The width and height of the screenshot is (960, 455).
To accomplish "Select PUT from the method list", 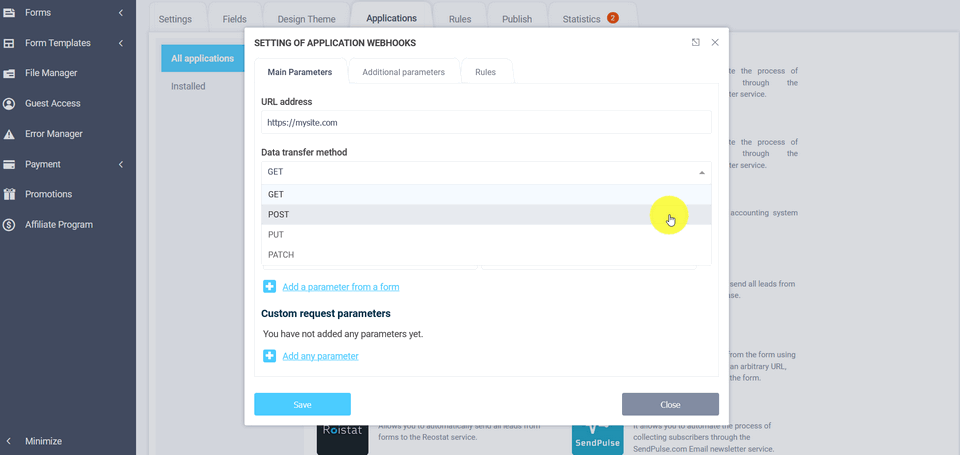I will point(486,235).
